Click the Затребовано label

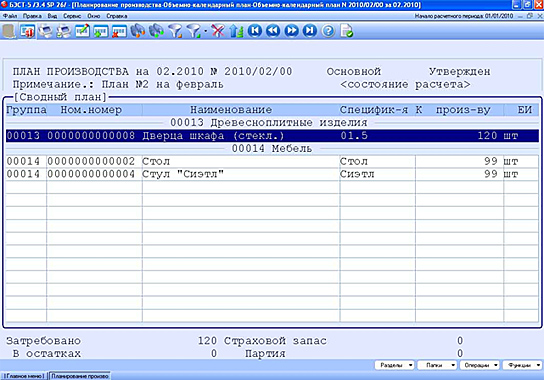43,341
